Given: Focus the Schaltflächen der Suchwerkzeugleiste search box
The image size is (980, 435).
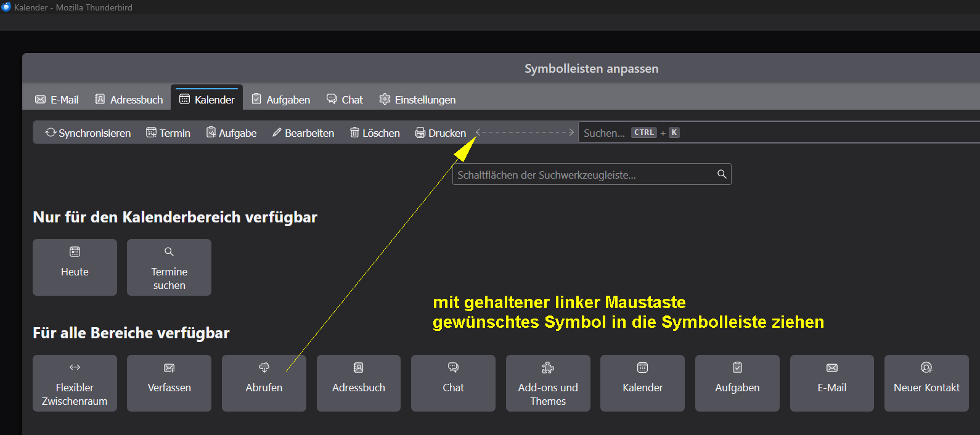Looking at the screenshot, I should [592, 174].
